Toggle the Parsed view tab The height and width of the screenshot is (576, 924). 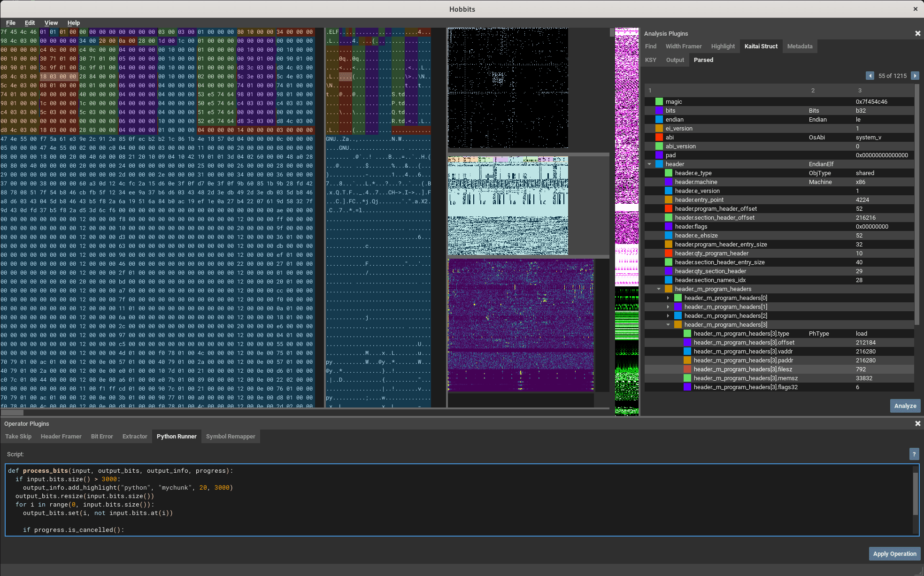[704, 61]
